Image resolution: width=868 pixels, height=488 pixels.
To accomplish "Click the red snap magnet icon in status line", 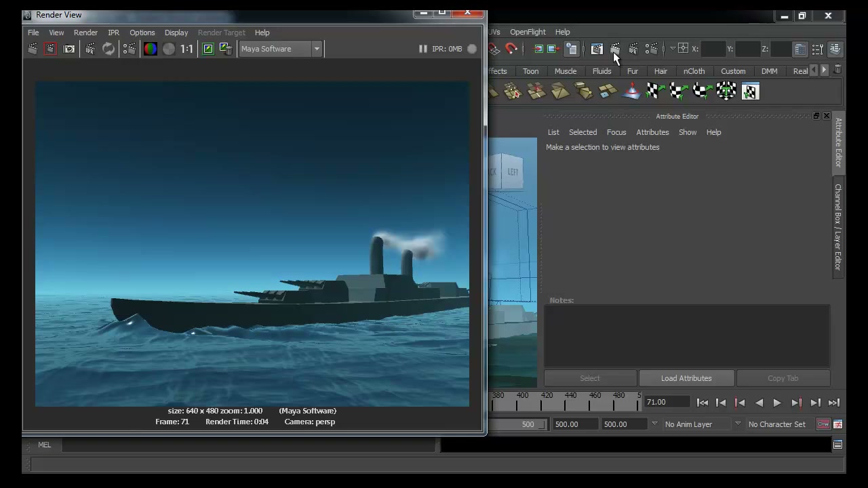I will click(x=511, y=49).
